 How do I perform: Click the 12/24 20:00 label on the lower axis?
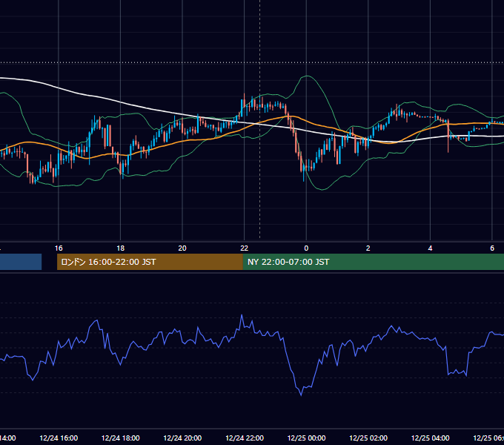182,438
